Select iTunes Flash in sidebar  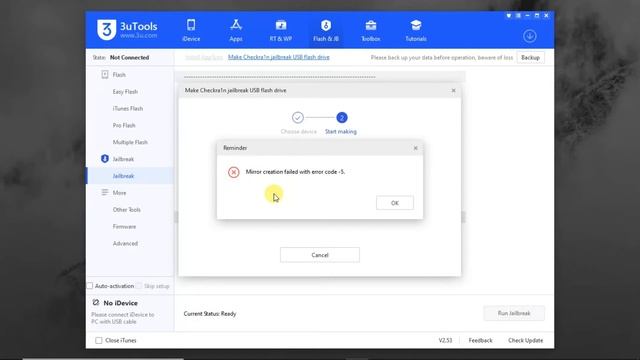(x=128, y=108)
